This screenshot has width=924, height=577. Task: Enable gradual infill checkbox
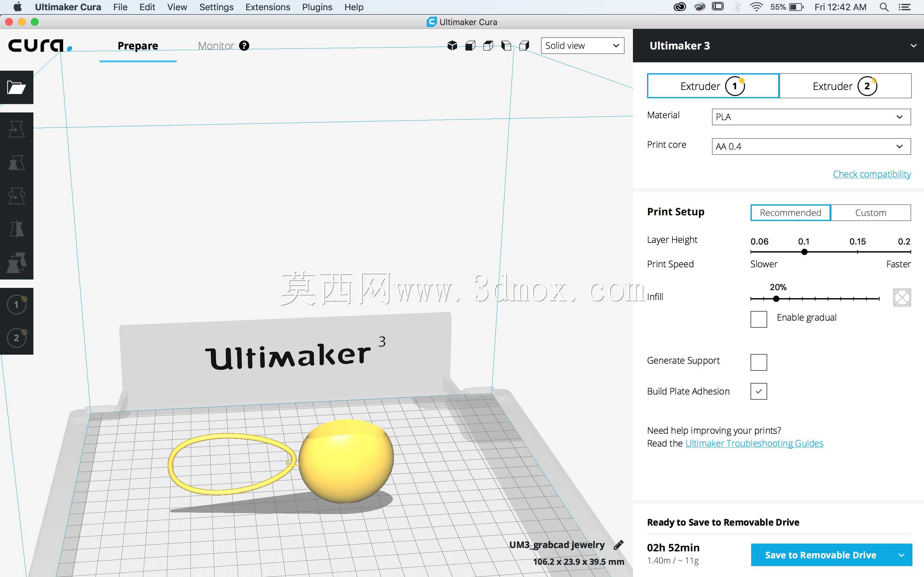coord(759,319)
